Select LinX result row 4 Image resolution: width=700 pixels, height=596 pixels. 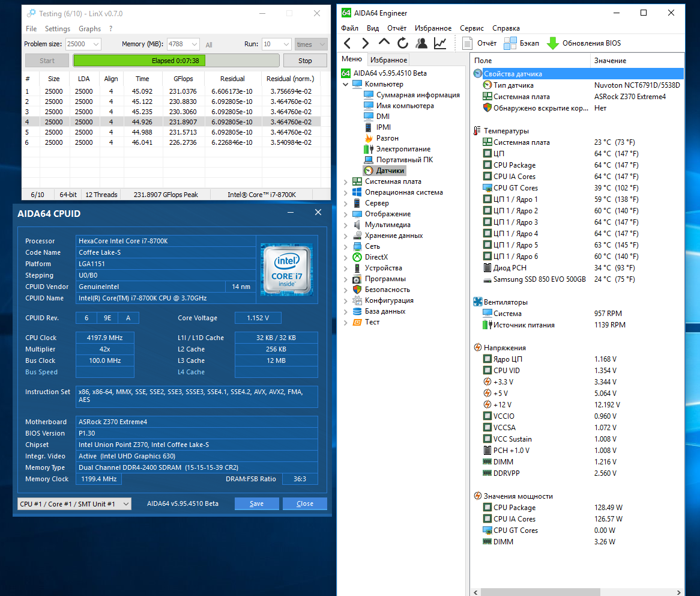pyautogui.click(x=172, y=122)
